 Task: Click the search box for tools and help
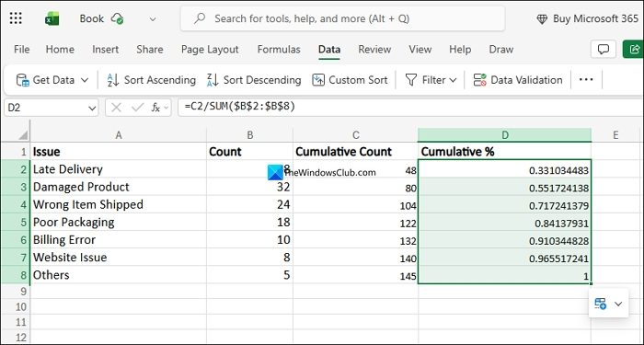342,18
